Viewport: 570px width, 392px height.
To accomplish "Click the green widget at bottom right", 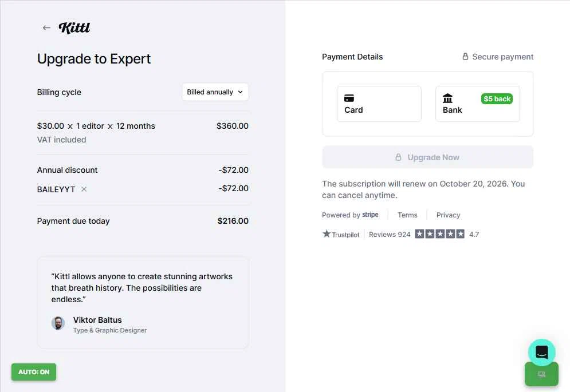I will pyautogui.click(x=541, y=374).
